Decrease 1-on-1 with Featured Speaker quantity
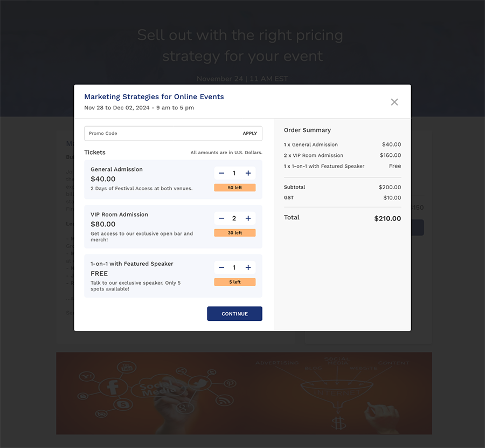 pos(221,267)
